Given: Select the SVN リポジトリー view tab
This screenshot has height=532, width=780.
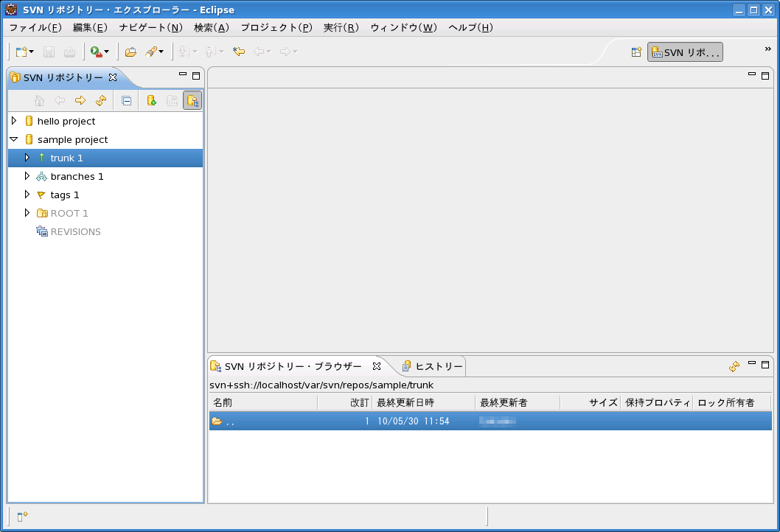Looking at the screenshot, I should click(x=63, y=77).
